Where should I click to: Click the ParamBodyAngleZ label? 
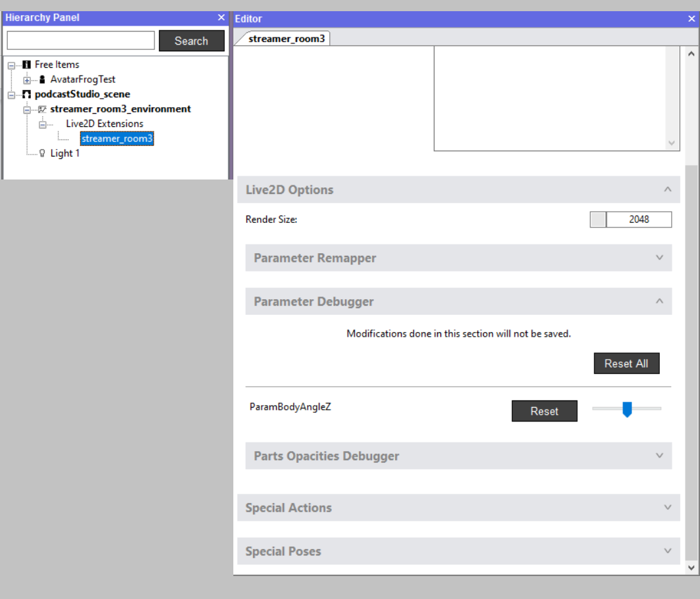(x=290, y=407)
